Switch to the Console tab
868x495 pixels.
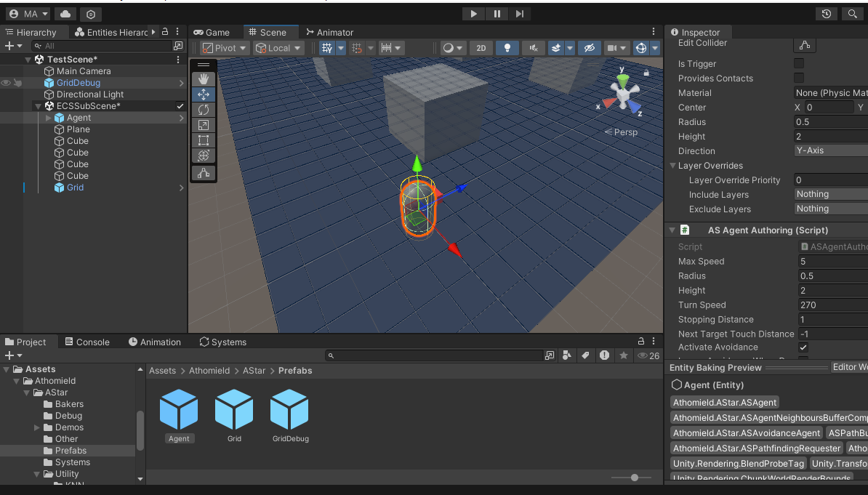pyautogui.click(x=87, y=342)
